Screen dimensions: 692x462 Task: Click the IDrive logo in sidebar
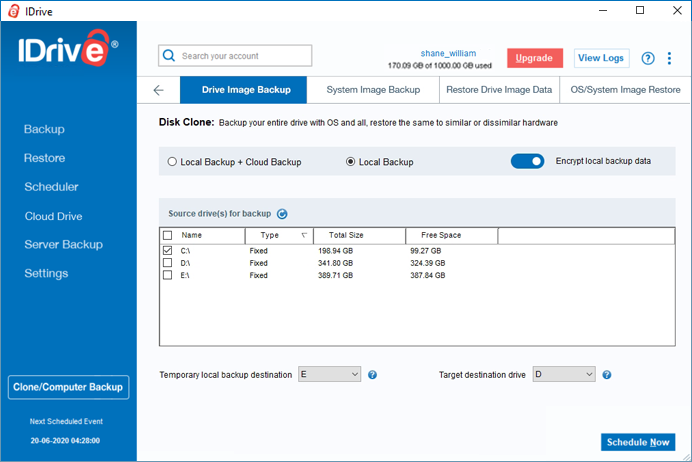point(68,49)
